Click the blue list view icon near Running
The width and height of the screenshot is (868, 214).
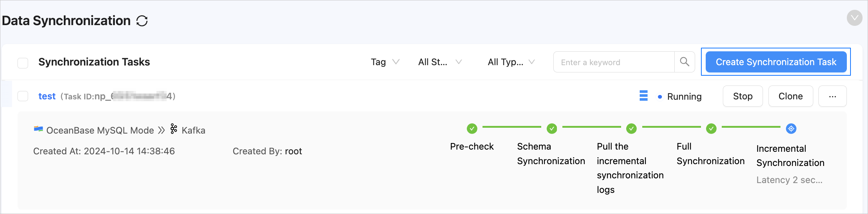tap(644, 96)
